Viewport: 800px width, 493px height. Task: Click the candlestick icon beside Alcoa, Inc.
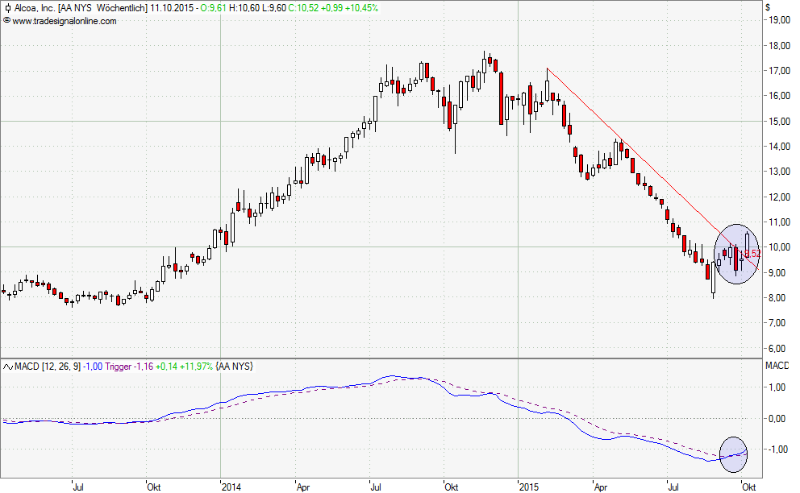pyautogui.click(x=7, y=7)
